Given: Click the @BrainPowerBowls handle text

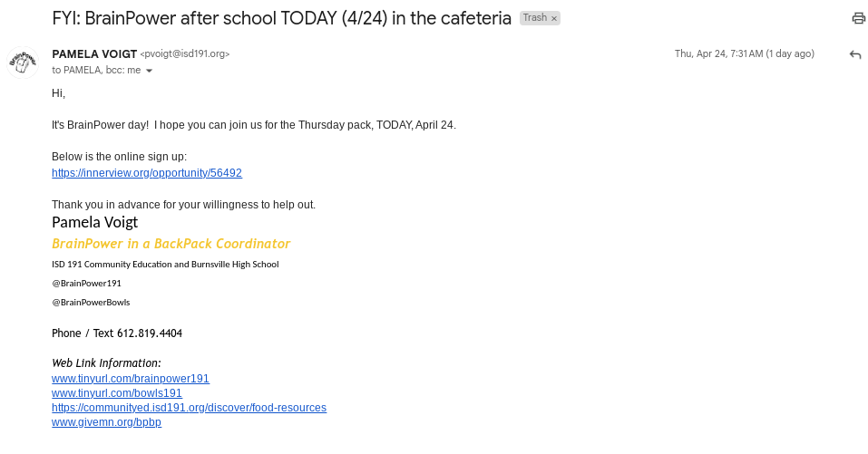Looking at the screenshot, I should 91,302.
